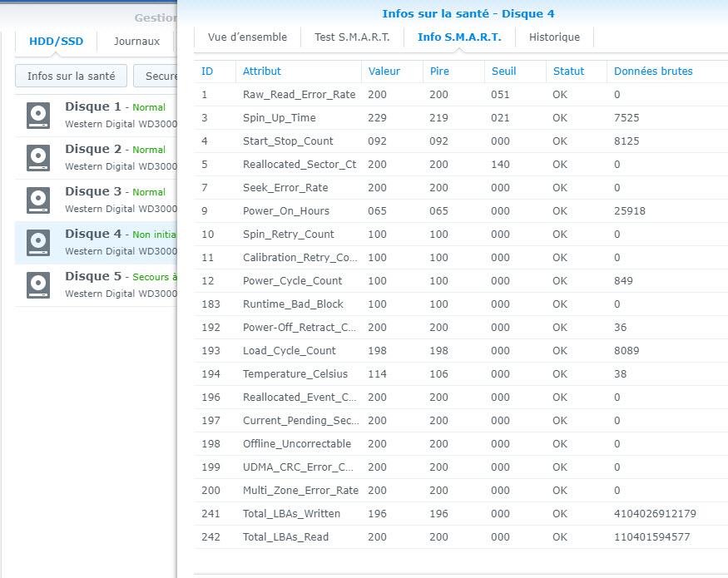Click the Données brutes column header
The image size is (728, 578).
pyautogui.click(x=653, y=72)
